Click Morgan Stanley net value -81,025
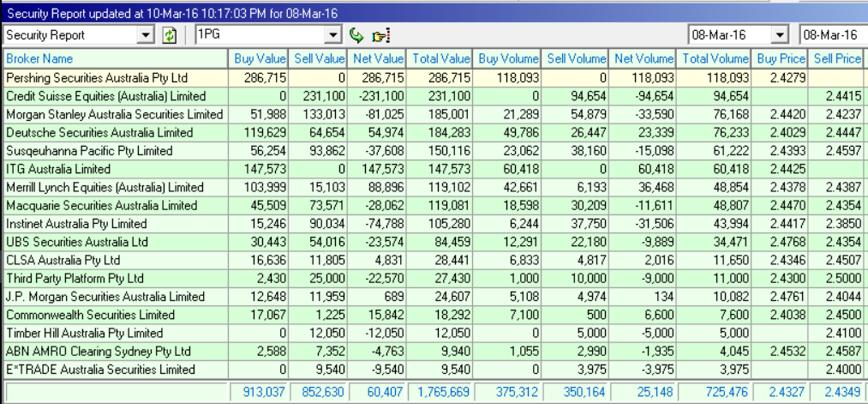This screenshot has width=868, height=404. tap(376, 114)
